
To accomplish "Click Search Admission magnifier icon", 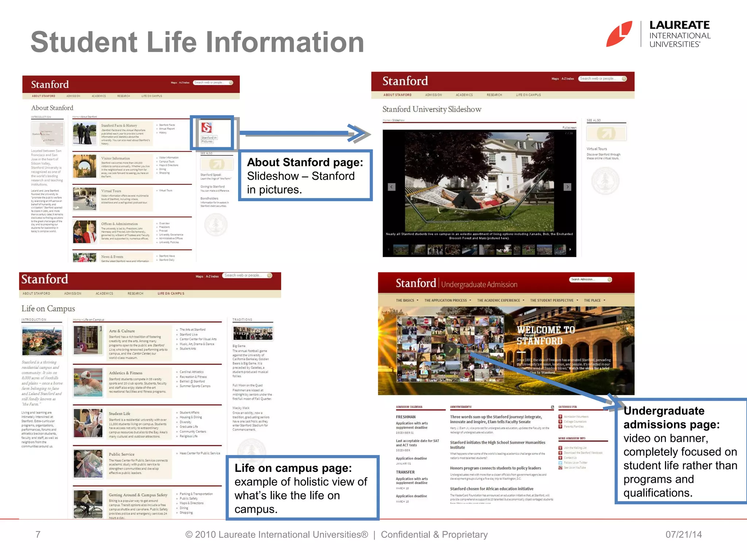I will click(x=609, y=280).
